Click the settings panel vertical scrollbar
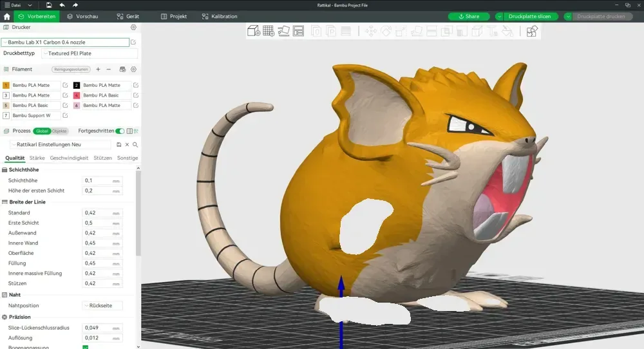This screenshot has height=349, width=644. (x=138, y=214)
